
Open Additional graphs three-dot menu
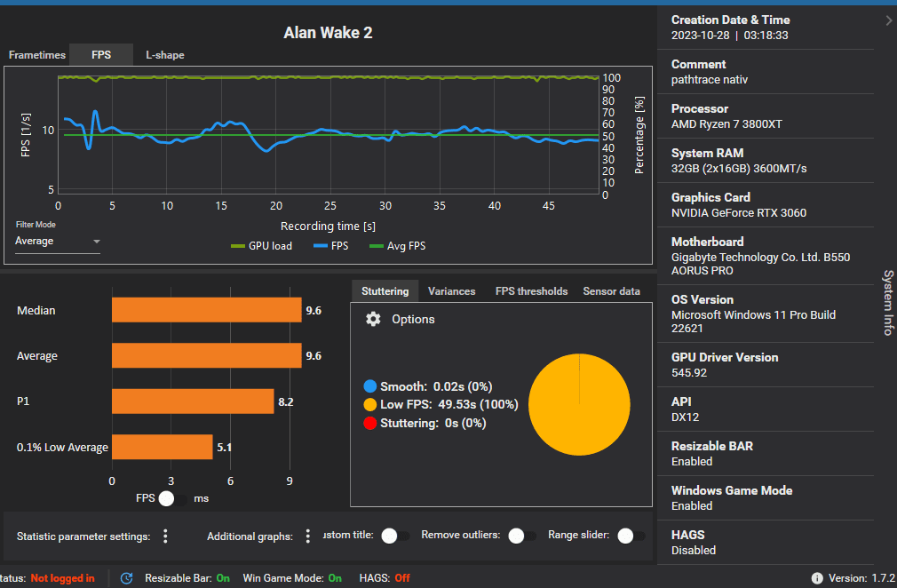point(308,536)
